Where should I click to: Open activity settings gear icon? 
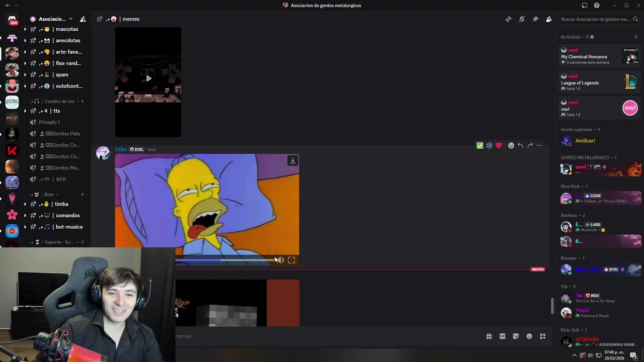coord(592,37)
